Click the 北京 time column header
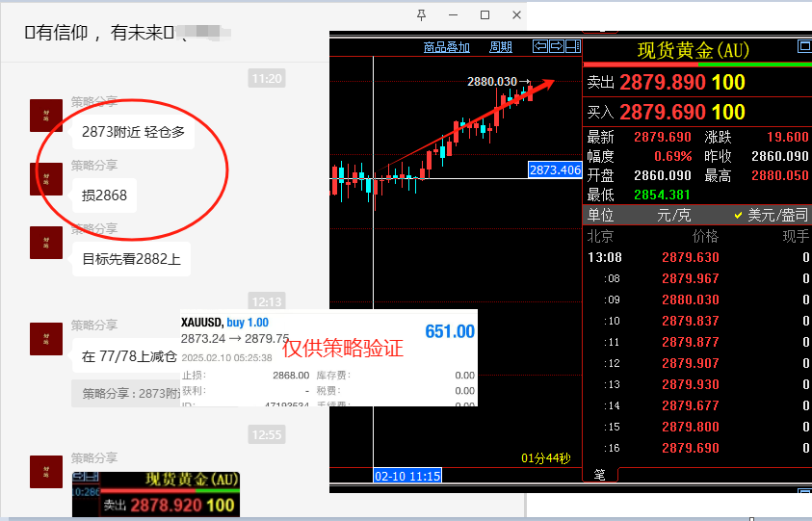812x521 pixels. tap(600, 237)
